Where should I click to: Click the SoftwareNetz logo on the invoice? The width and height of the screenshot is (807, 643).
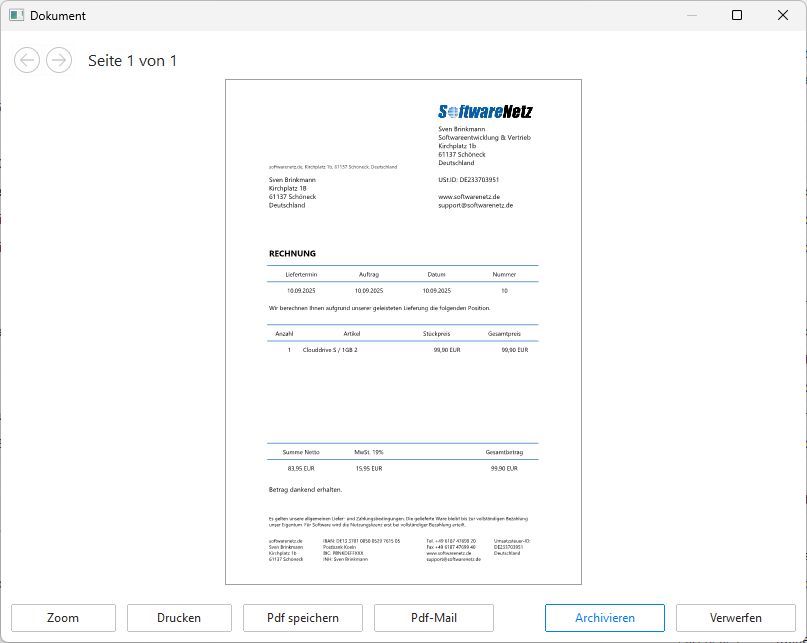(x=485, y=111)
